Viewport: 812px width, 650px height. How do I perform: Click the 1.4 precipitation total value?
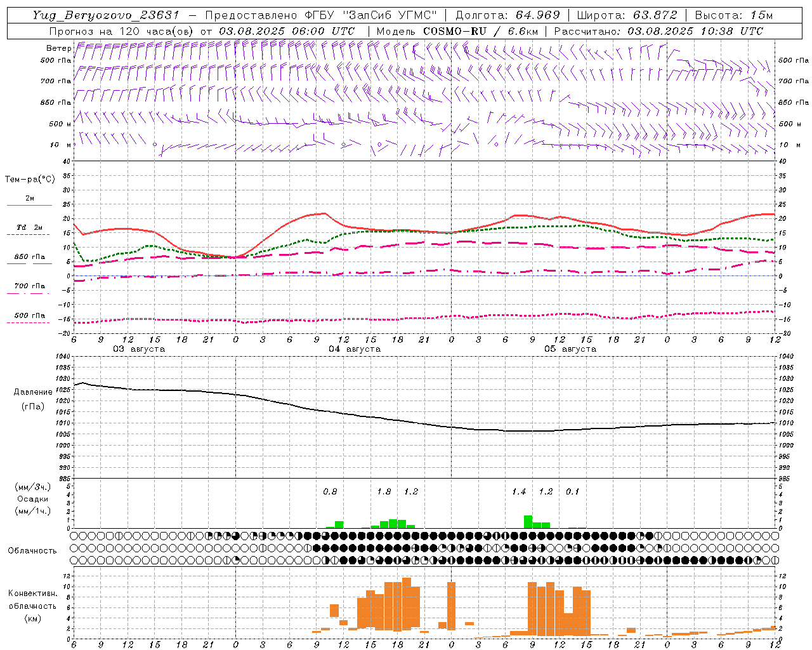pyautogui.click(x=519, y=492)
